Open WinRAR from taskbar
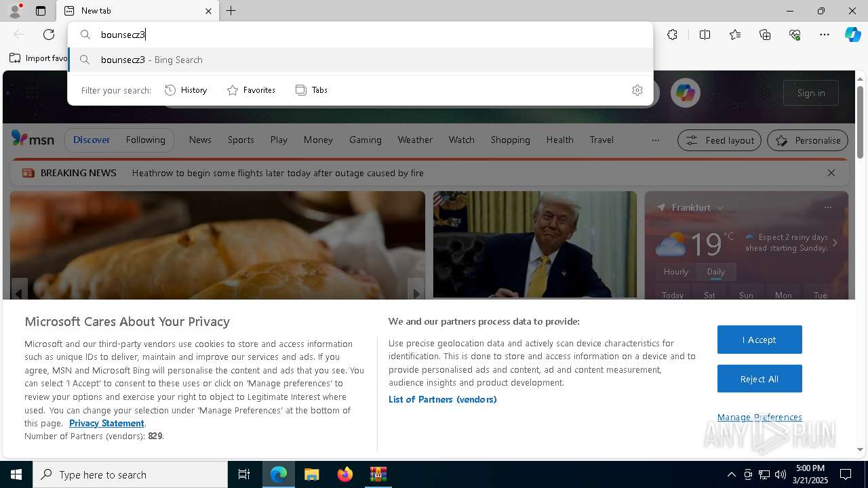 (x=378, y=474)
